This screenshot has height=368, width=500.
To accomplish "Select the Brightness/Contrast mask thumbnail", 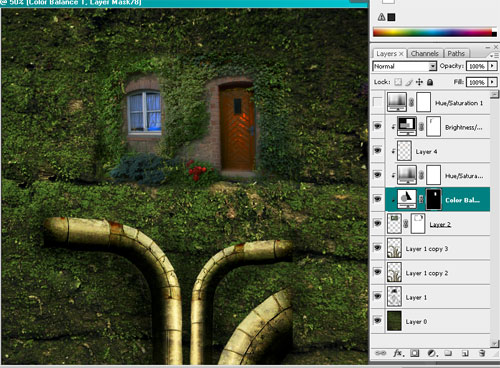I will [433, 126].
